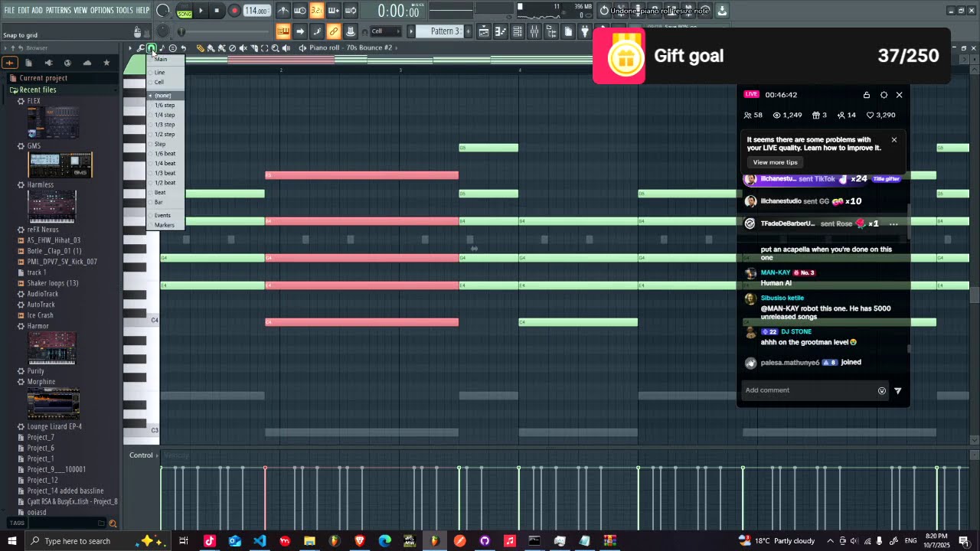The width and height of the screenshot is (980, 551).
Task: Select 1/2 beat snap option
Action: coord(165,183)
